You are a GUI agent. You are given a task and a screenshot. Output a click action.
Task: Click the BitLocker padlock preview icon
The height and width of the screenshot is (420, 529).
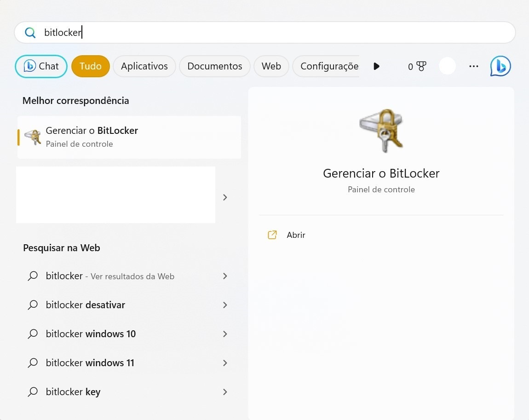click(381, 130)
